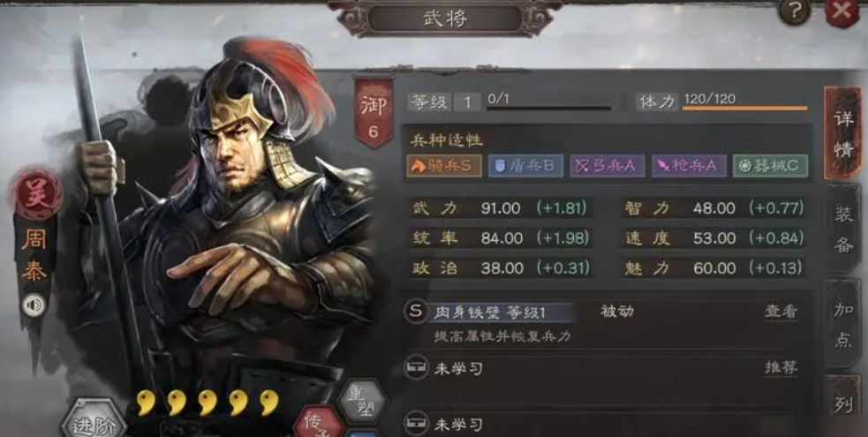Viewport: 868px width, 437px height.
Task: Switch to the 详情 details tab
Action: [842, 133]
